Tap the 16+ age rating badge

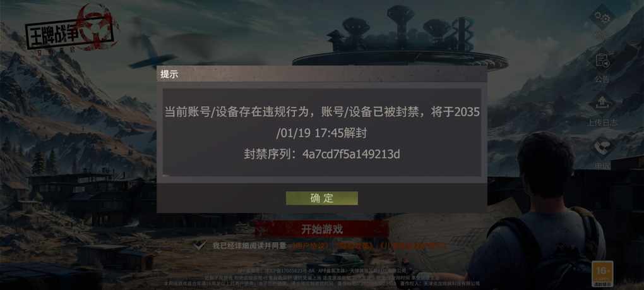602,274
